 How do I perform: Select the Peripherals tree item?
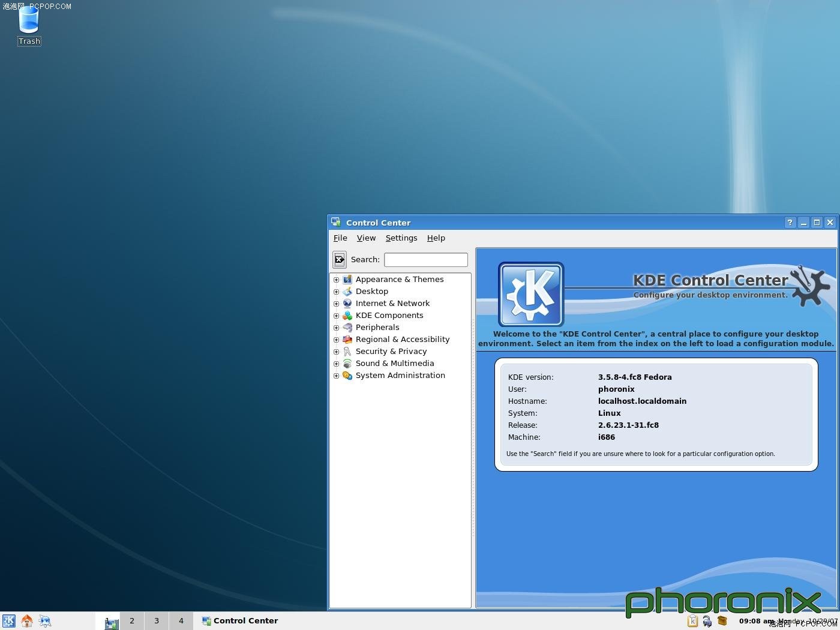(x=377, y=328)
